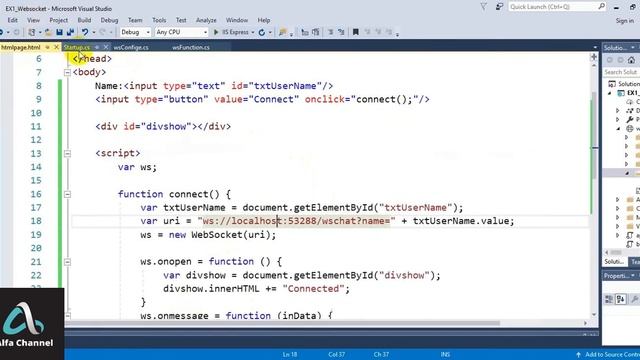Screen dimensions: 640x360
Task: Click the decrease indent icon
Action: (x=331, y=32)
